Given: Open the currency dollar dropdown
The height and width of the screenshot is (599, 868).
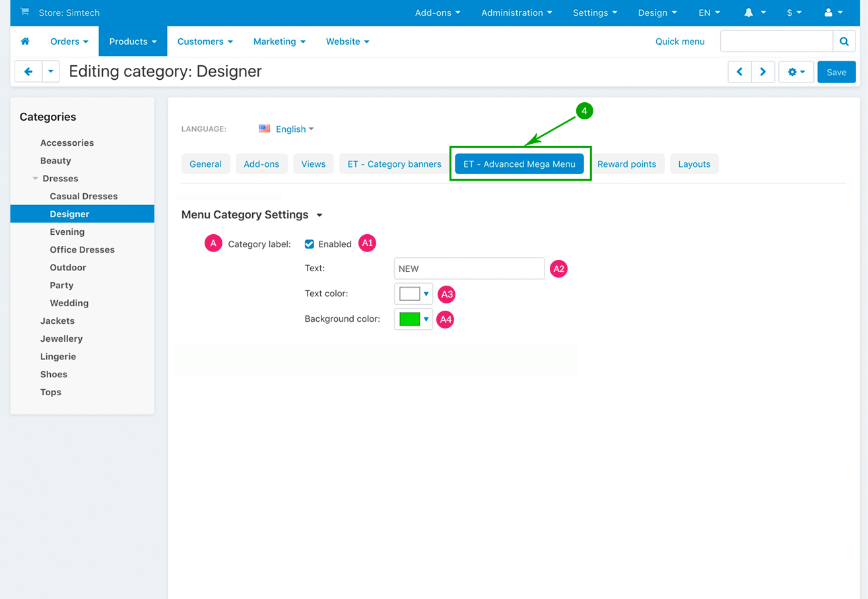Looking at the screenshot, I should click(794, 13).
